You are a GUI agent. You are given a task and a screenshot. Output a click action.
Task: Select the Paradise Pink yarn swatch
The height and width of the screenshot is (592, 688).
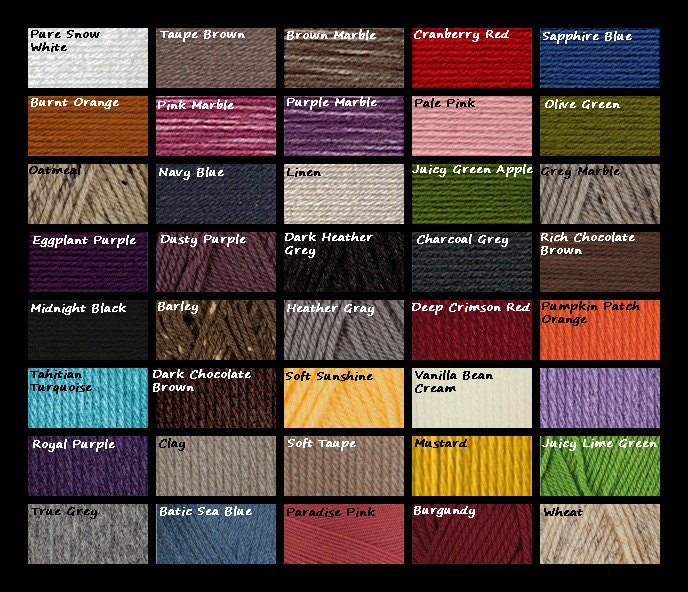344,534
